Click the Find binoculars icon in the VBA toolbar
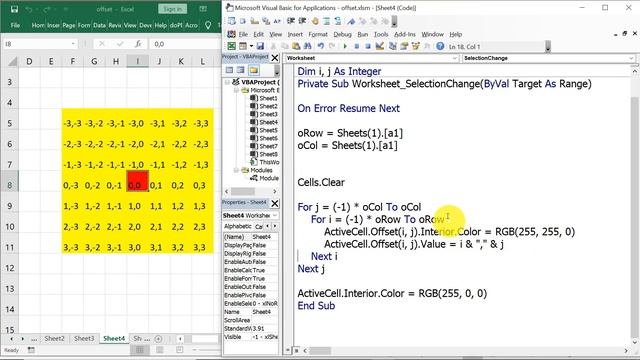 (x=308, y=47)
